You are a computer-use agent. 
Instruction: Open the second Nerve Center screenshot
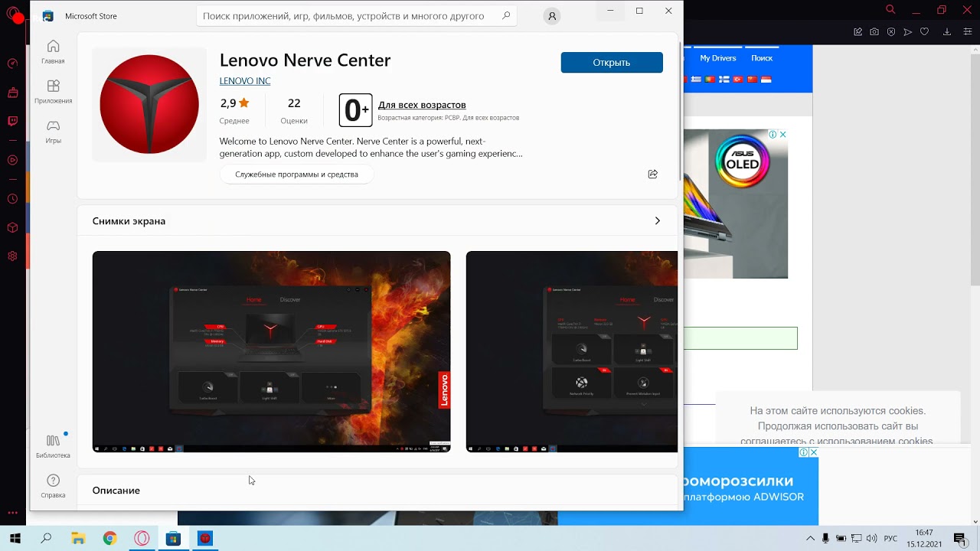572,352
